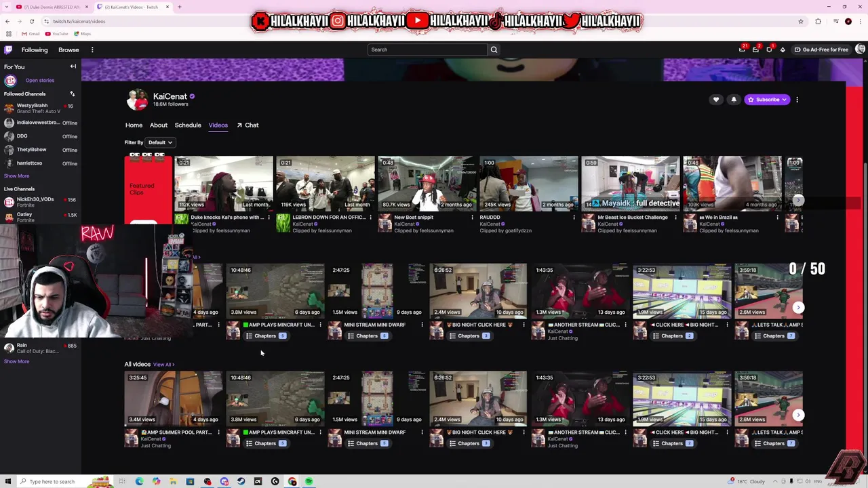Open the Twitch home logo
The image size is (868, 488).
(x=8, y=49)
